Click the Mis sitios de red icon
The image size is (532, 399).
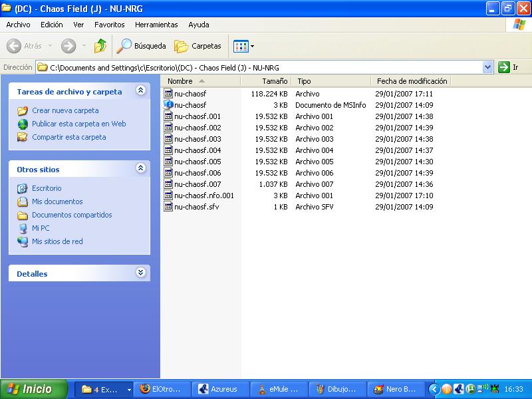(23, 241)
